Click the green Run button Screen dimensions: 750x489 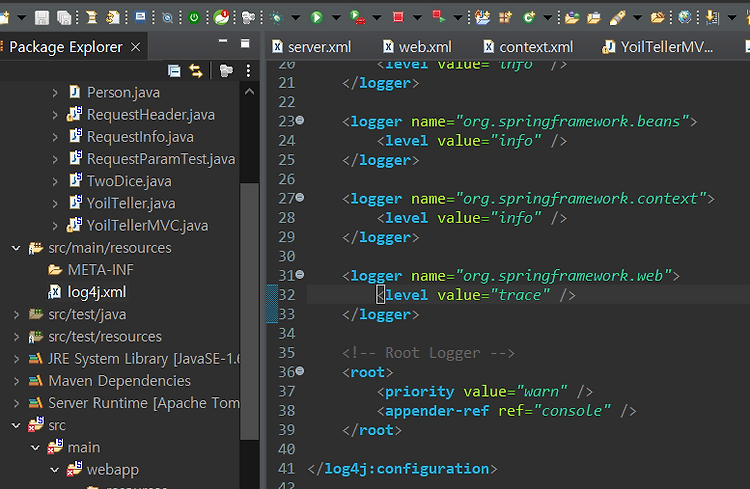(316, 18)
